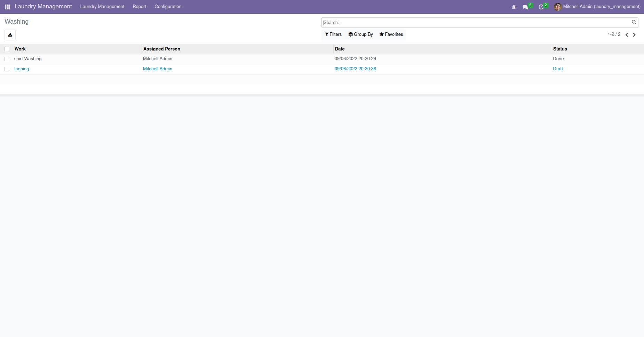Go to next page arrow
This screenshot has width=644, height=337.
[634, 34]
